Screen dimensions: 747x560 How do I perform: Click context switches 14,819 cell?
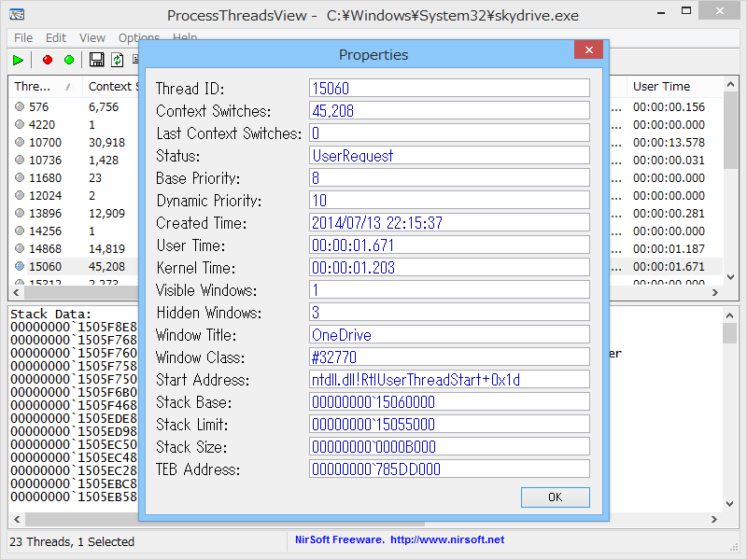pyautogui.click(x=106, y=248)
